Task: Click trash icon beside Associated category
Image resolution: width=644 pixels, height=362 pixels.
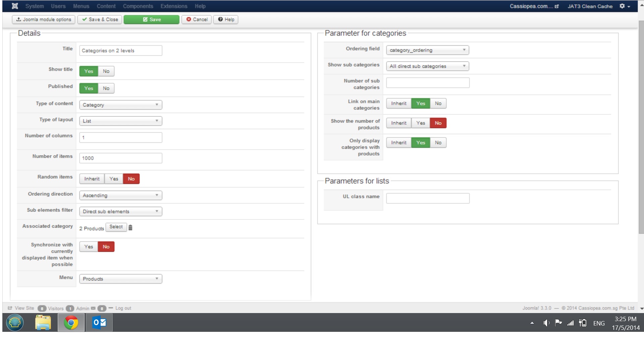Action: tap(130, 228)
